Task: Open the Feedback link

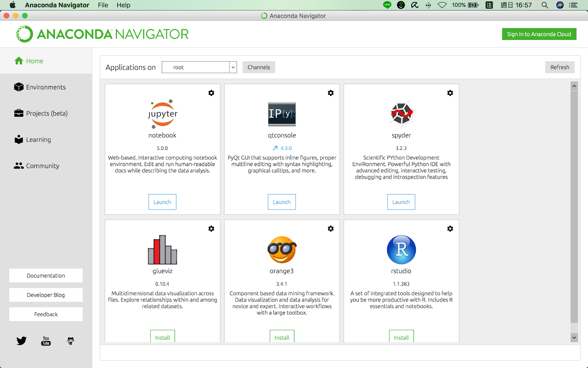Action: tap(46, 314)
